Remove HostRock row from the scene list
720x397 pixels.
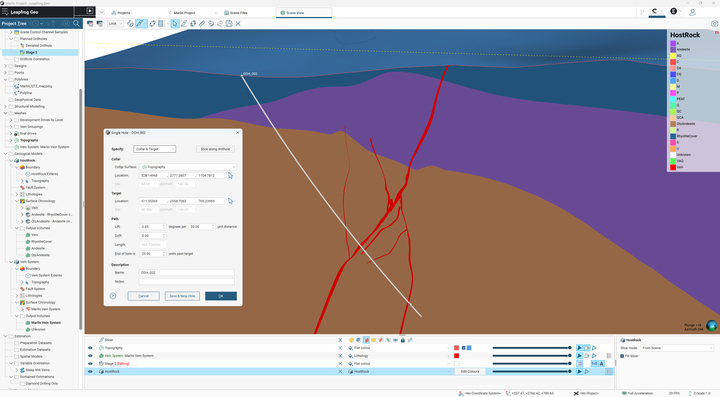(x=340, y=371)
